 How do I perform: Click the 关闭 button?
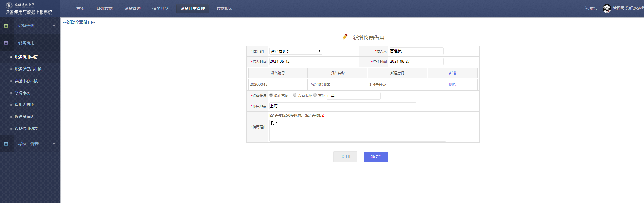(x=345, y=157)
